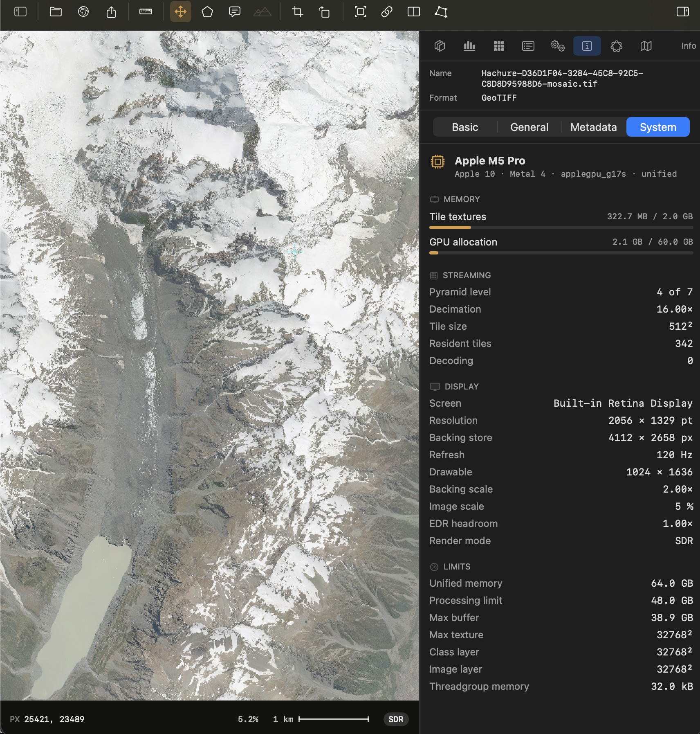Click the 5.2% zoom level readout
This screenshot has width=700, height=734.
click(x=248, y=719)
